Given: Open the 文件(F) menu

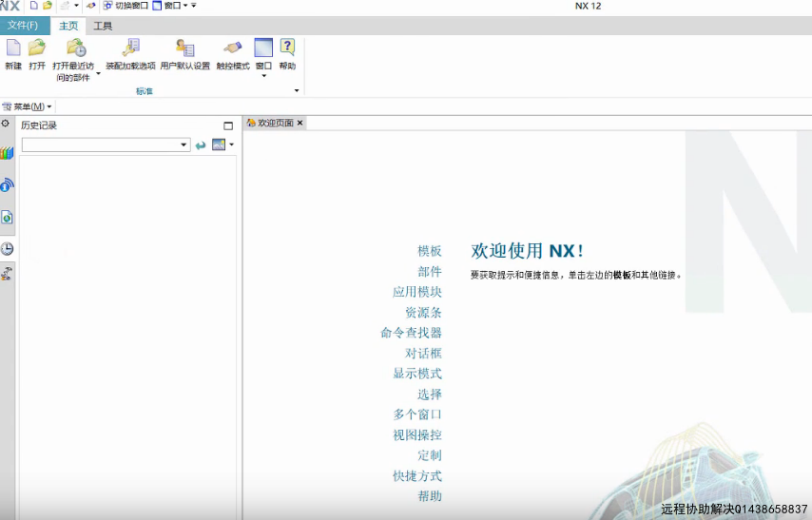Looking at the screenshot, I should tap(23, 26).
